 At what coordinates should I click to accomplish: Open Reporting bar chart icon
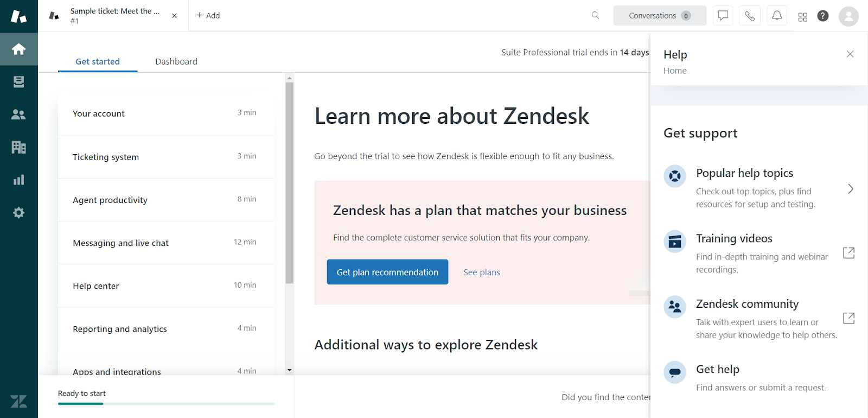[19, 180]
